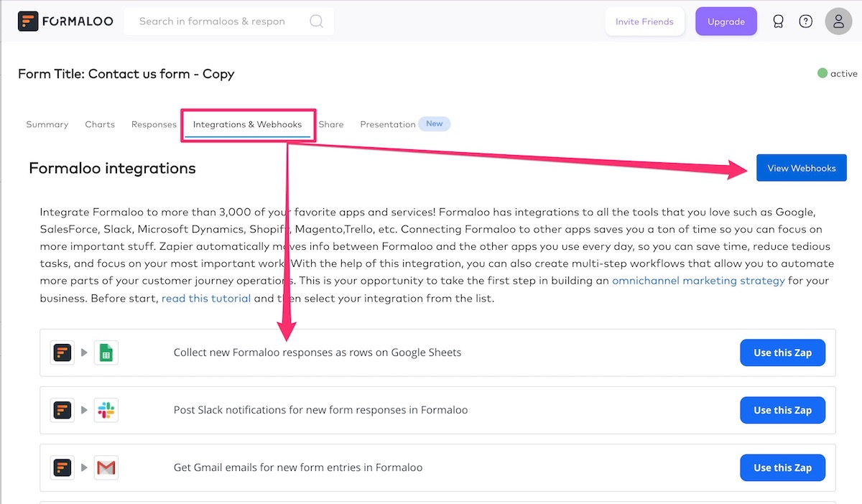Switch to the Responses tab

tap(154, 124)
